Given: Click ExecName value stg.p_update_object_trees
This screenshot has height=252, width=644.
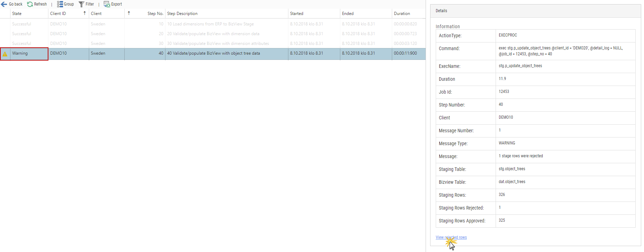Looking at the screenshot, I should (x=520, y=66).
